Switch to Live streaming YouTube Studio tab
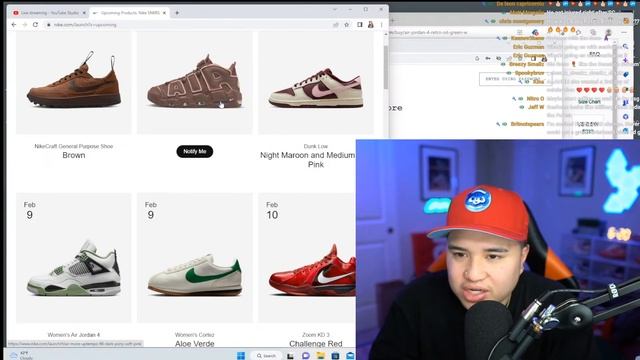Image resolution: width=640 pixels, height=360 pixels. (50, 13)
